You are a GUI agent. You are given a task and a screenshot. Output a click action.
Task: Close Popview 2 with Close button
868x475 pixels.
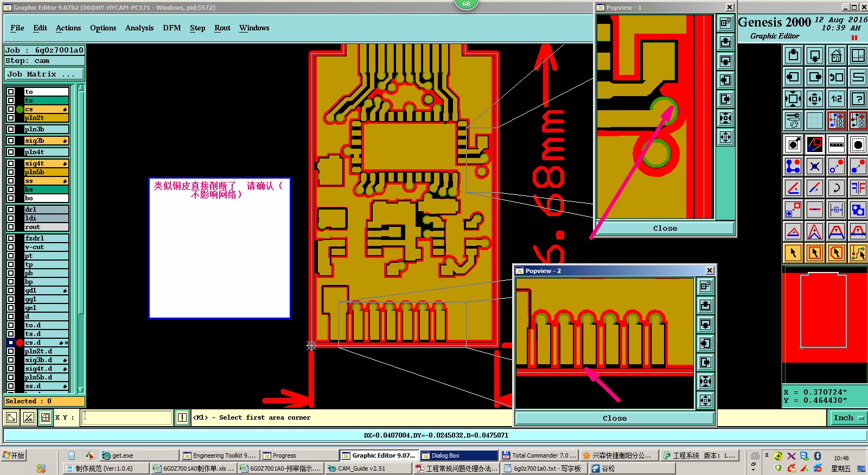[x=615, y=418]
